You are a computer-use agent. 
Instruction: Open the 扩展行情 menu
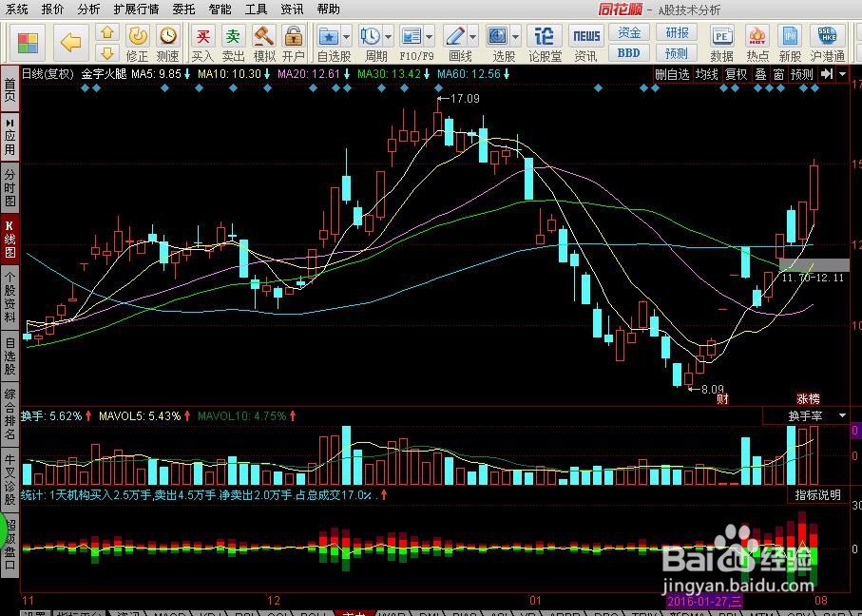pyautogui.click(x=136, y=9)
